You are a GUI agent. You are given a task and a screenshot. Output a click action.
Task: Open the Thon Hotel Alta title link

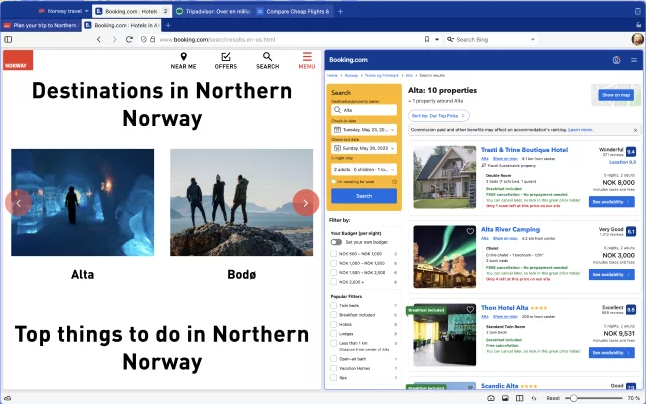click(504, 308)
